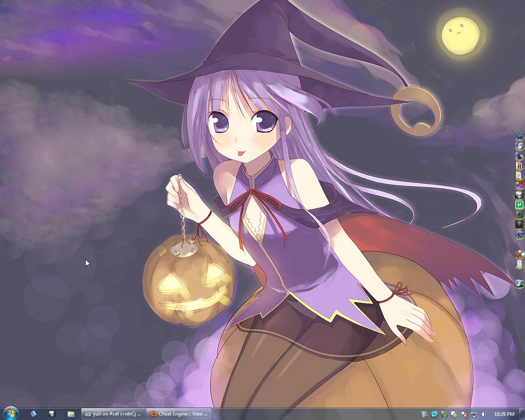This screenshot has width=525, height=420.
Task: Launch the skull icon pinned in taskbar
Action: tap(52, 414)
